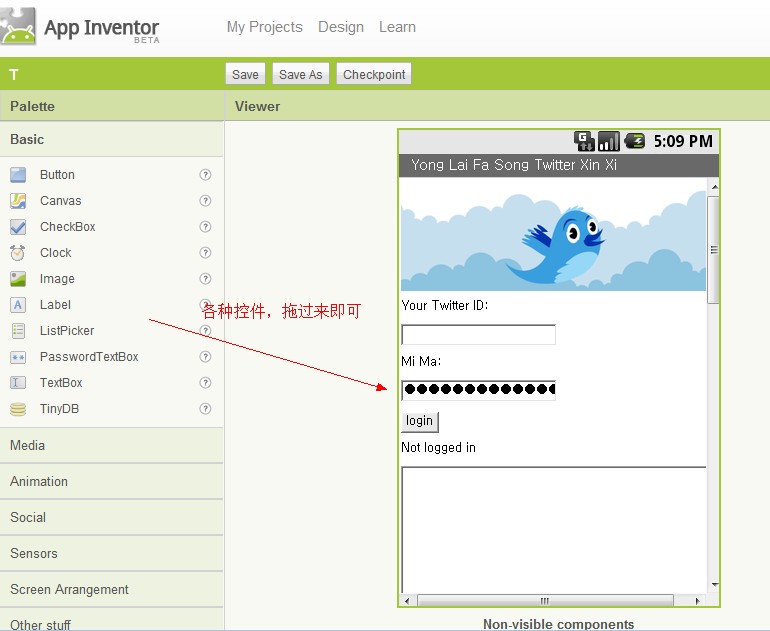Expand the Animation palette section
Viewport: 770px width, 631px height.
(x=111, y=481)
